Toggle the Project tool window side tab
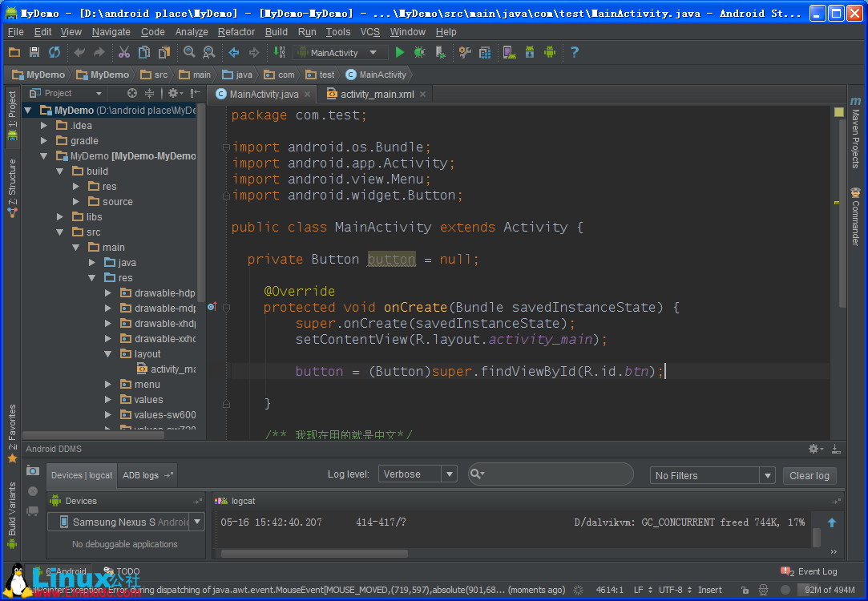 12,115
